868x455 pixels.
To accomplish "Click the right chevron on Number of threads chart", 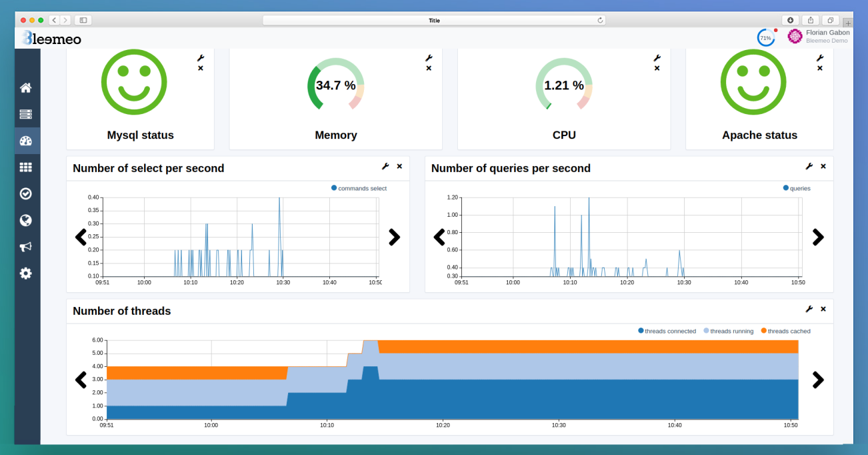I will coord(818,380).
